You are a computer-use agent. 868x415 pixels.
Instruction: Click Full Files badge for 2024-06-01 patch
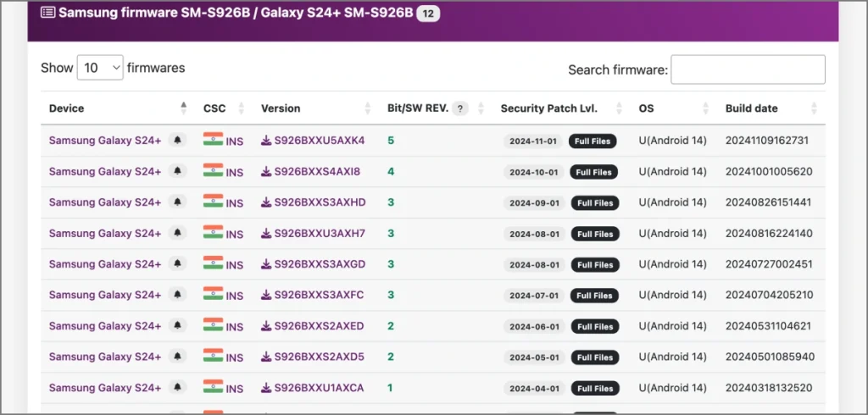[x=593, y=327]
